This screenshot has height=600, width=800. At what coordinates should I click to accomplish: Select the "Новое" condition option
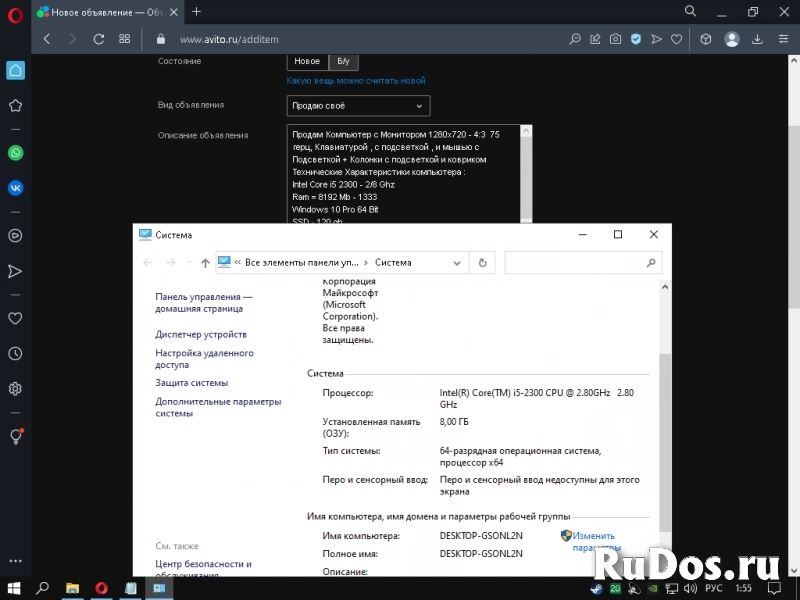(307, 61)
